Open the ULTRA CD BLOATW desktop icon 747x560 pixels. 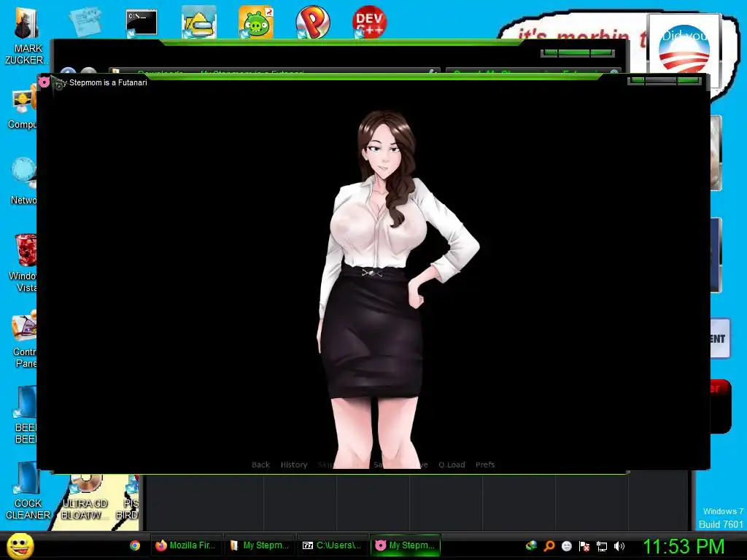85,497
